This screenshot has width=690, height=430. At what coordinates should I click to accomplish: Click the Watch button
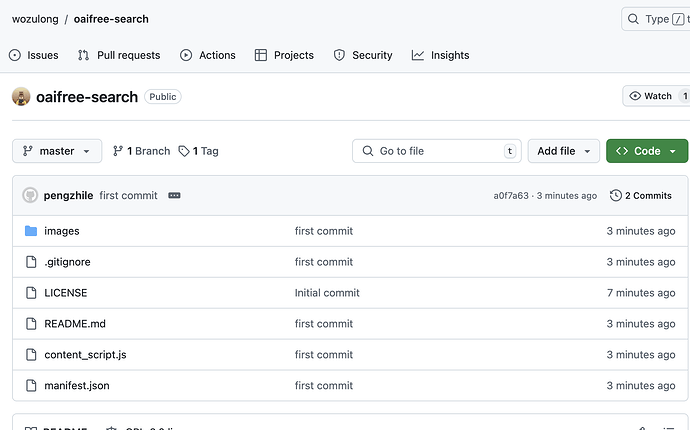[x=656, y=96]
